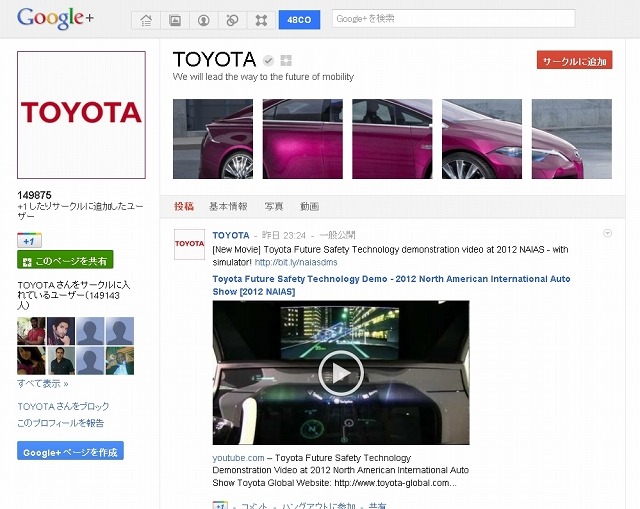
Task: Play the Toyota safety demo video
Action: click(341, 373)
